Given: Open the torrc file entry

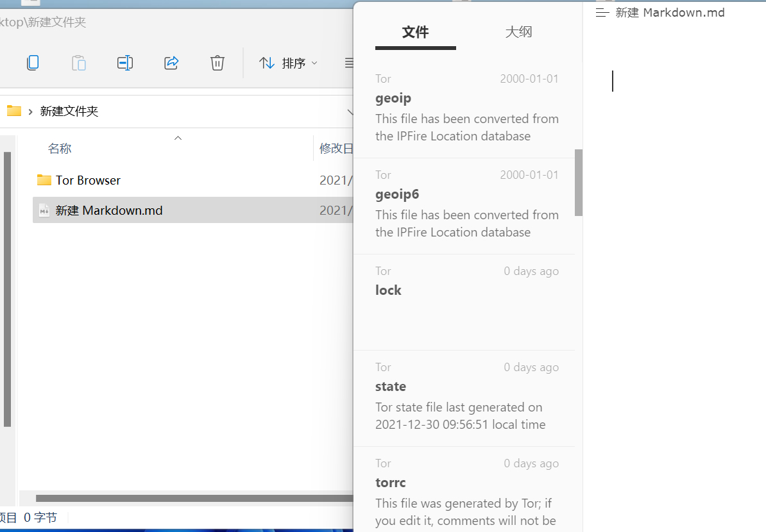Looking at the screenshot, I should (x=464, y=489).
